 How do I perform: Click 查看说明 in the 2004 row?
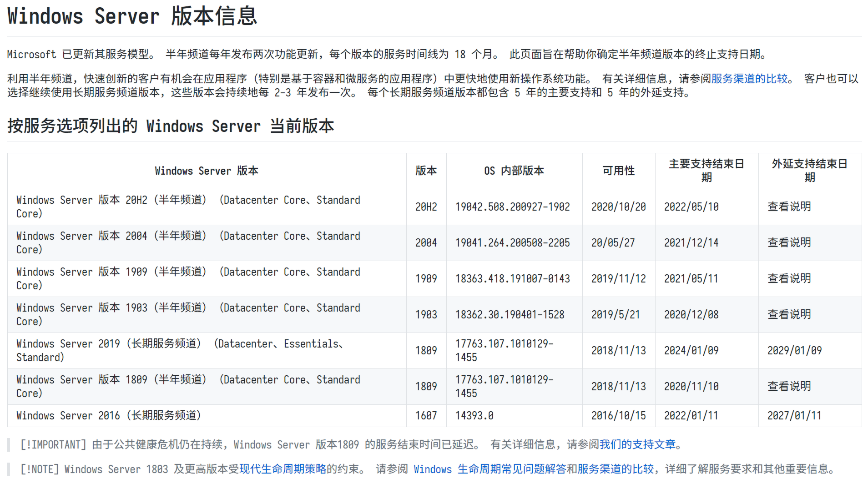click(x=789, y=242)
